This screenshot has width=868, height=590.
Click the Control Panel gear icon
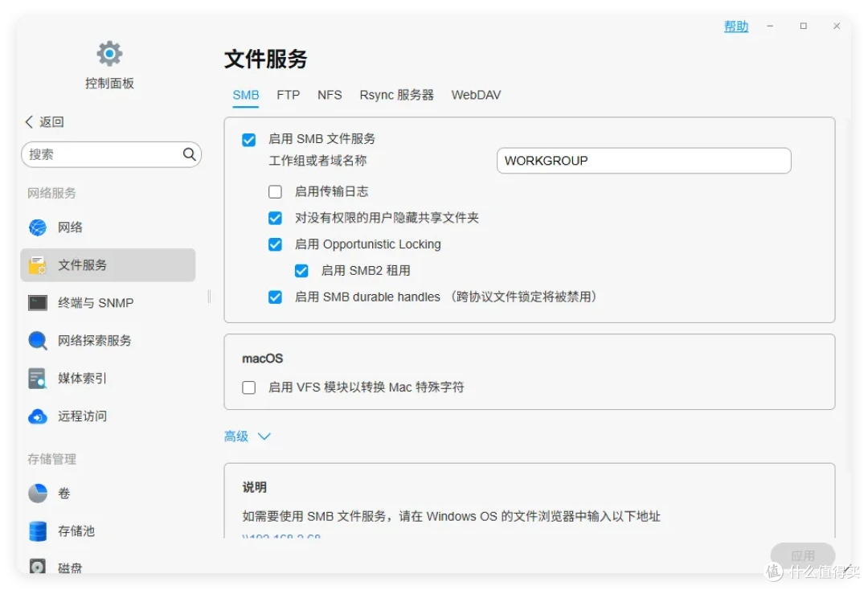pos(109,54)
